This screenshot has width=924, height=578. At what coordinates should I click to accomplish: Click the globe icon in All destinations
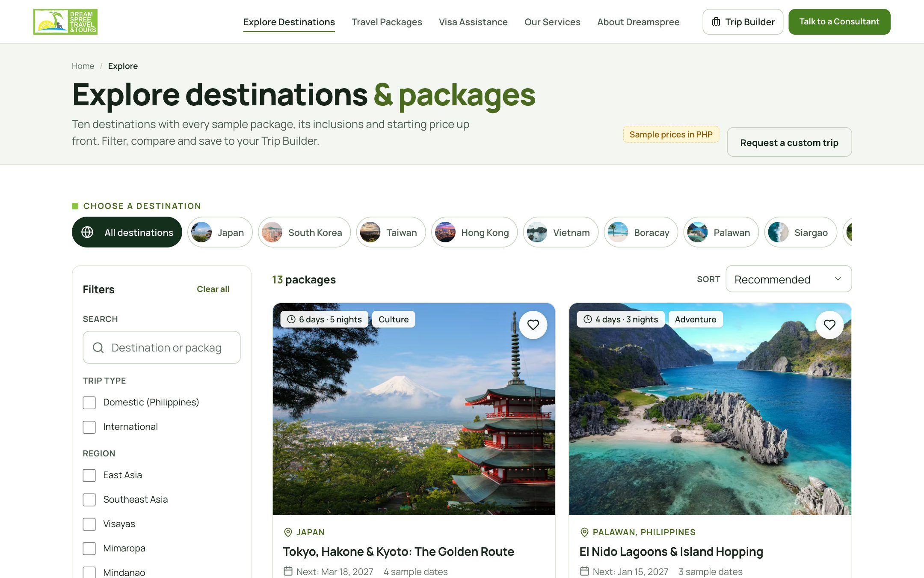pos(87,232)
